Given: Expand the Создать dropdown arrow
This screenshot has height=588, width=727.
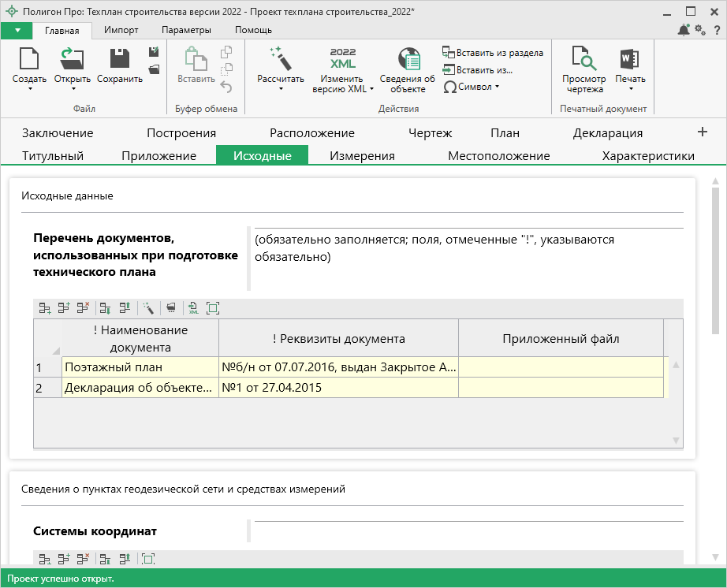Looking at the screenshot, I should click(x=29, y=89).
